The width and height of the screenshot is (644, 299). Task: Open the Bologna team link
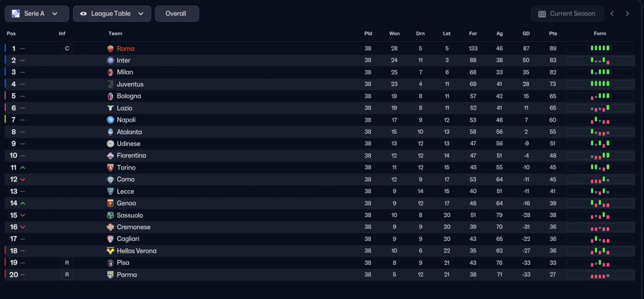point(129,96)
